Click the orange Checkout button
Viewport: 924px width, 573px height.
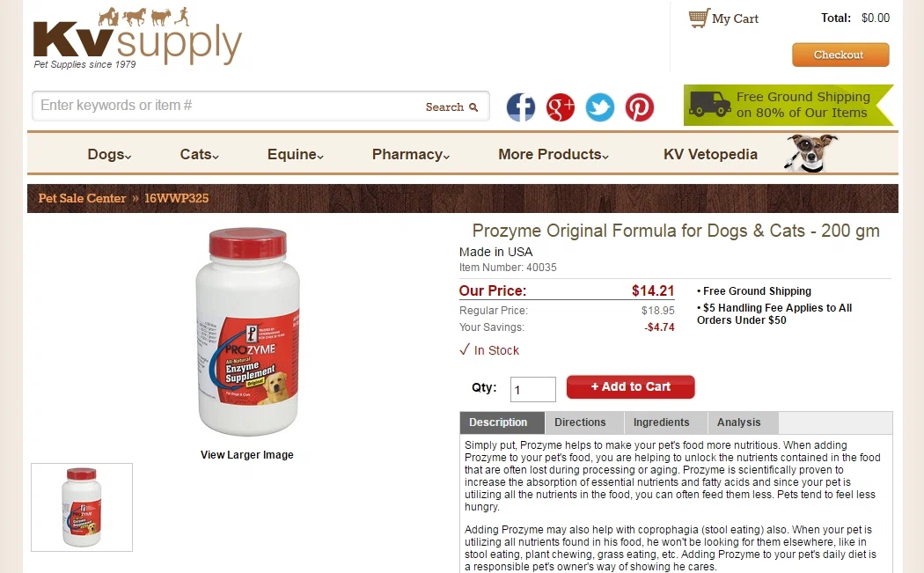coord(840,55)
